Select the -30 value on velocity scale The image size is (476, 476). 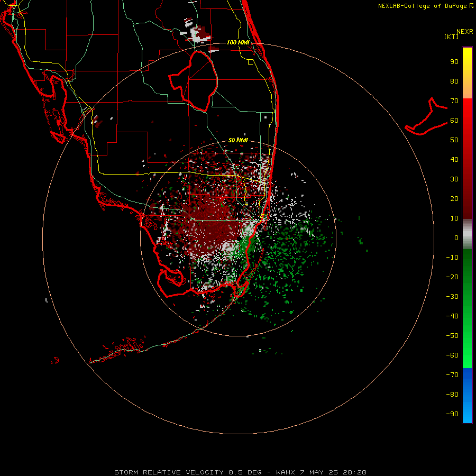[x=452, y=297]
